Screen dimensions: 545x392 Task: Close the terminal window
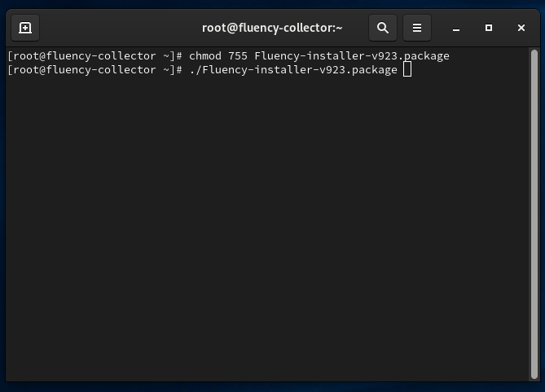tap(521, 28)
